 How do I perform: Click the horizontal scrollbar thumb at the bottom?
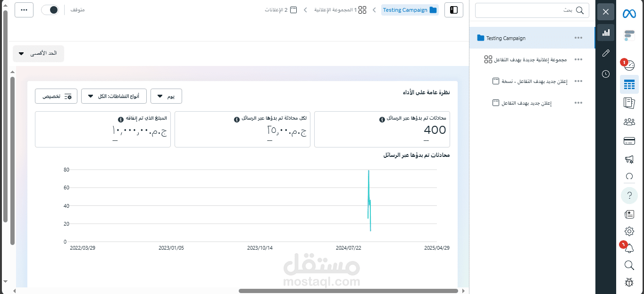click(x=348, y=291)
